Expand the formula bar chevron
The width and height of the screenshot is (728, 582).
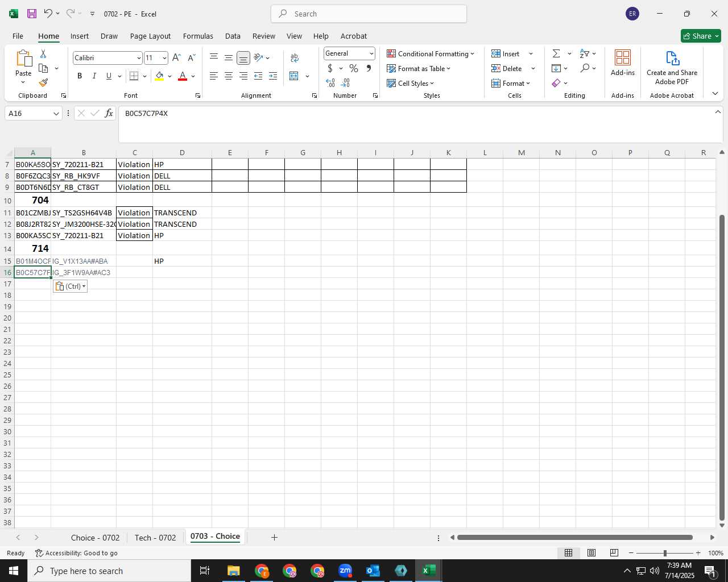click(718, 112)
